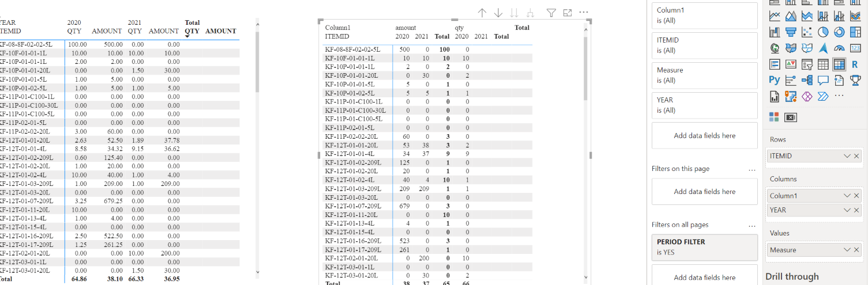Select the line chart visualization
868x285 pixels.
point(775,16)
